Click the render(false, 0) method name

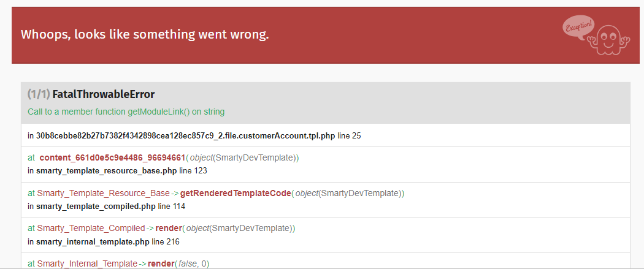161,263
